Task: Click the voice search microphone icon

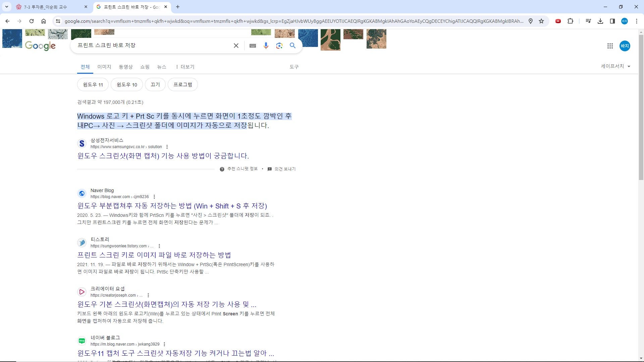Action: pos(266,46)
